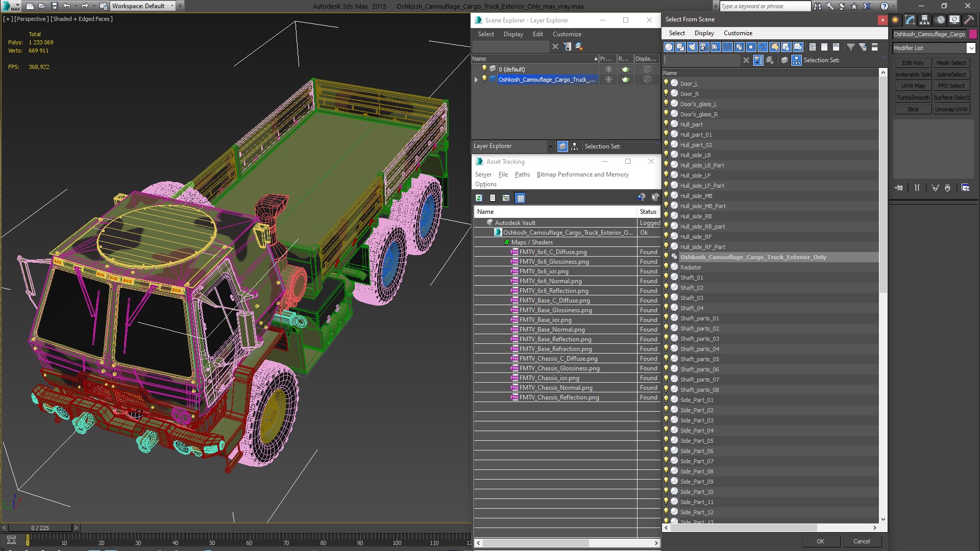Toggle Display Lights filter in Select From Scene
Screen dimensions: 980x551
(x=692, y=47)
